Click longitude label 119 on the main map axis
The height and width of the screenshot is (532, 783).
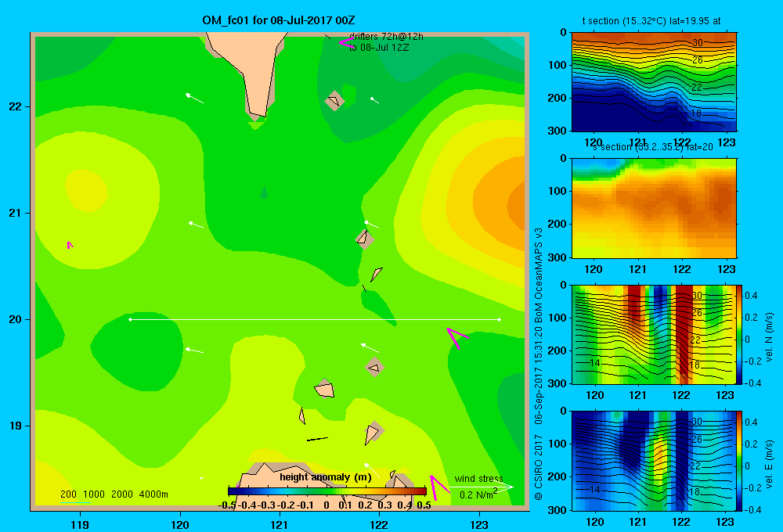80,524
